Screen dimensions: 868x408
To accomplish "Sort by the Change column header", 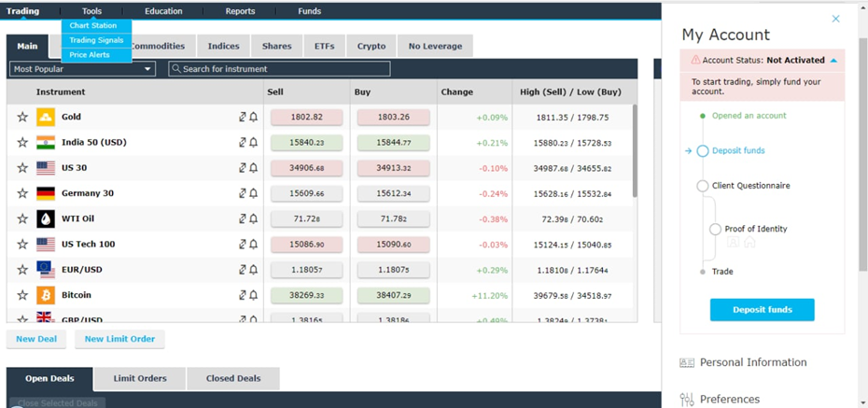I will click(x=456, y=92).
